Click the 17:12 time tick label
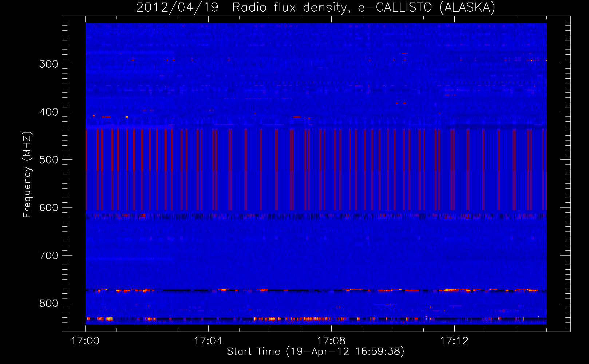 454,341
